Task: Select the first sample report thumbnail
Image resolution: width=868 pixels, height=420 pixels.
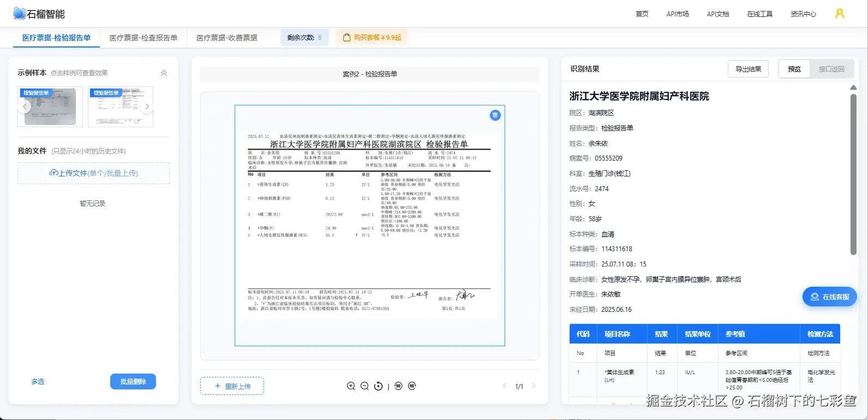Action: 50,107
